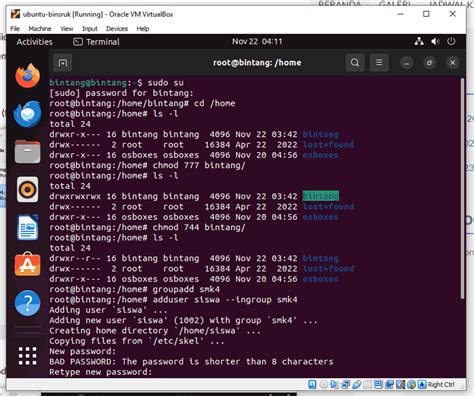Click the power icon in Ubuntu top bar
Image resolution: width=474 pixels, height=396 pixels.
[451, 41]
